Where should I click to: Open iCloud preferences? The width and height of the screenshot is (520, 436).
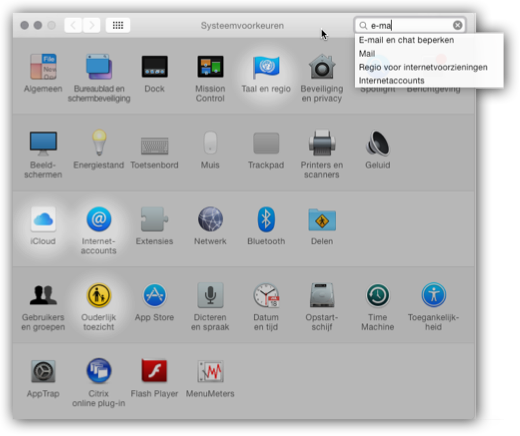43,219
